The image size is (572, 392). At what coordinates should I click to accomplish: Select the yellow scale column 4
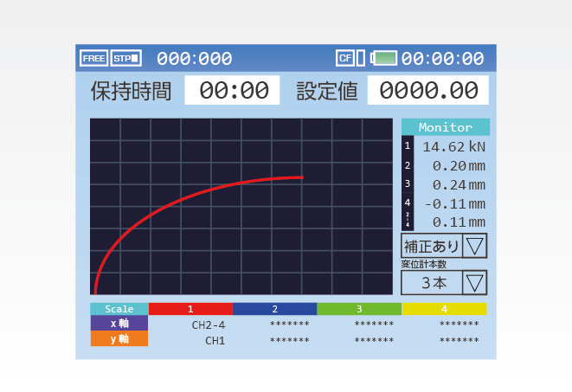point(444,309)
